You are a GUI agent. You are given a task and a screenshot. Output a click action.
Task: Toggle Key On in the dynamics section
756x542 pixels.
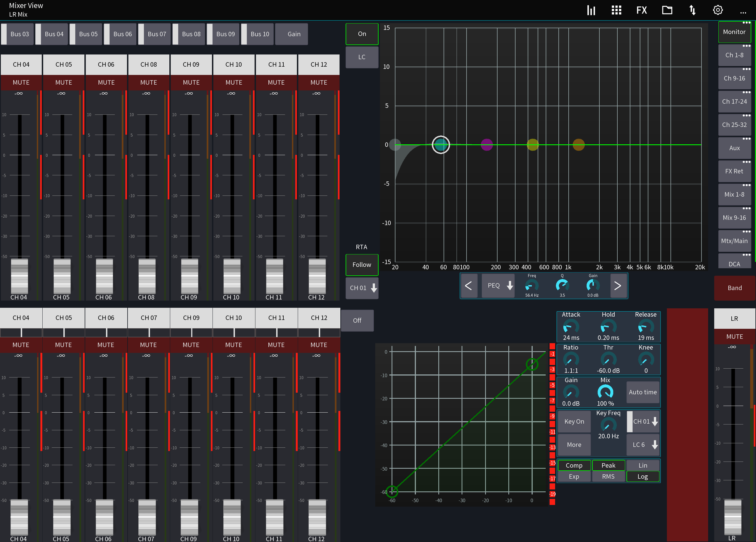[x=574, y=421]
